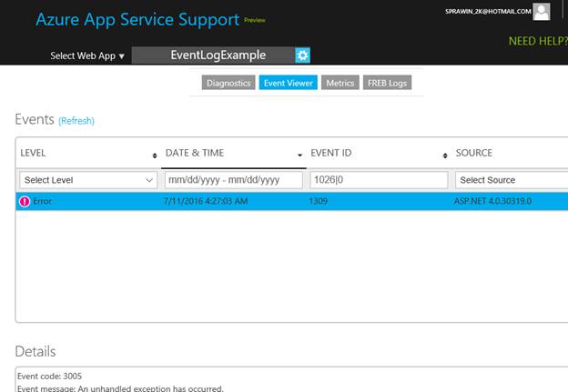Click the Event code: 3005 detail line
The image size is (568, 392).
click(50, 376)
